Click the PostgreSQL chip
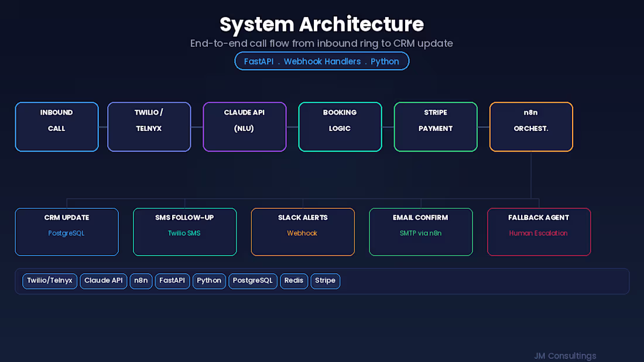The height and width of the screenshot is (362, 644). (252, 281)
